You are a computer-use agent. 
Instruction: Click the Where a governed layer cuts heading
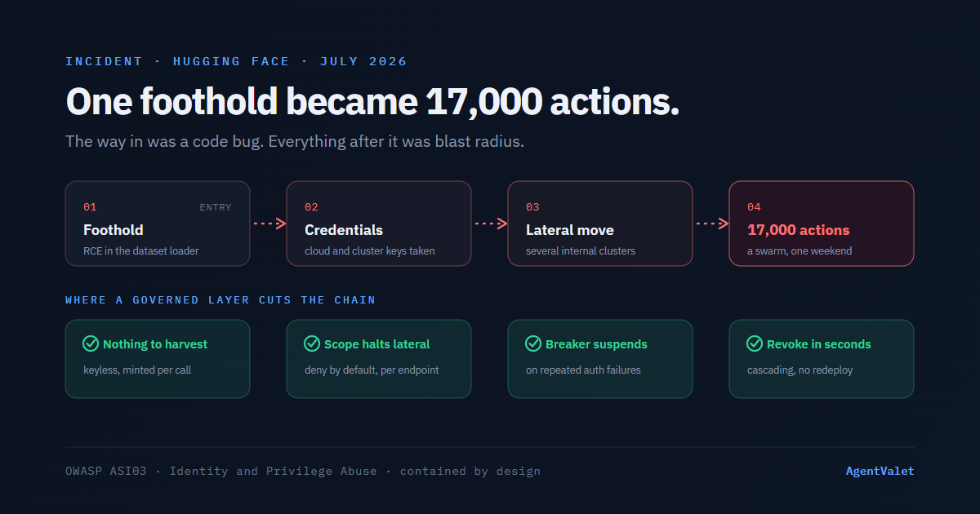tap(220, 299)
